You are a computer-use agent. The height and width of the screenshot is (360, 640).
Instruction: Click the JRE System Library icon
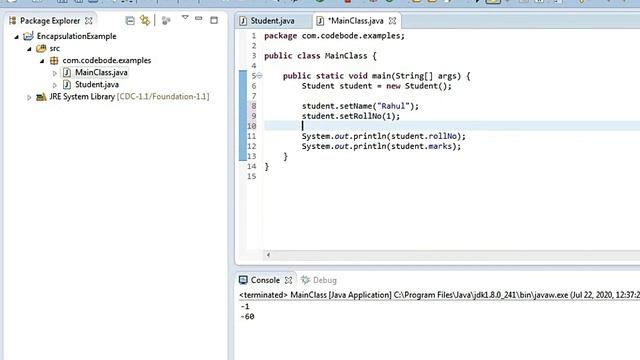(x=41, y=97)
